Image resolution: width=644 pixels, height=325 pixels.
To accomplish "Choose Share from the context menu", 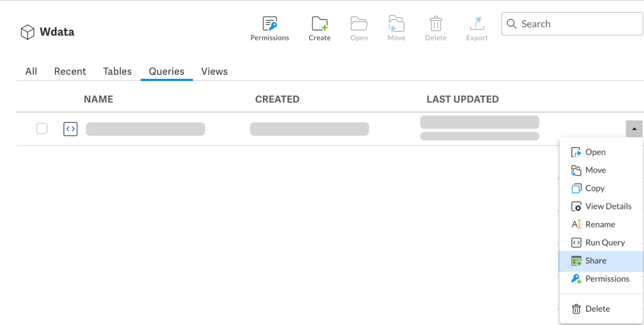I will (x=595, y=261).
